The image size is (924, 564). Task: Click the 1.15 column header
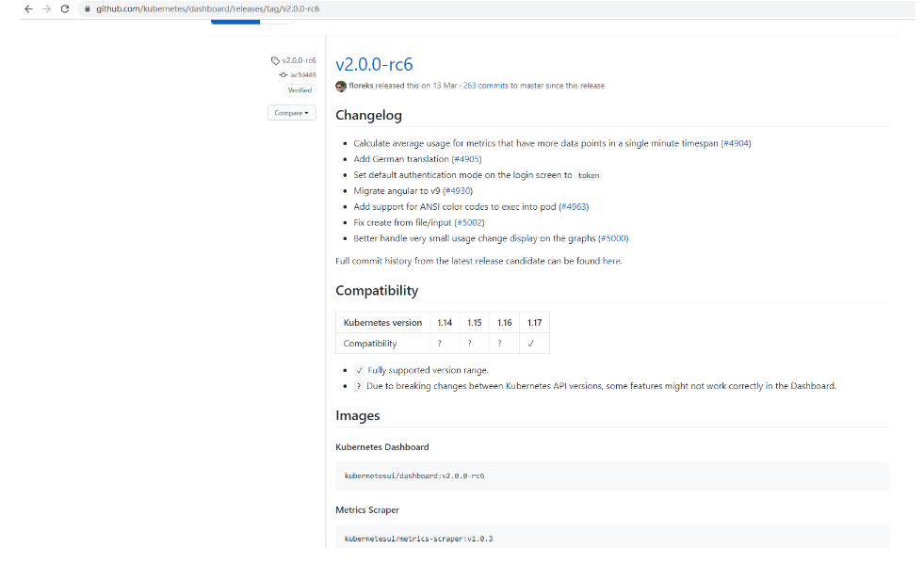tap(475, 323)
